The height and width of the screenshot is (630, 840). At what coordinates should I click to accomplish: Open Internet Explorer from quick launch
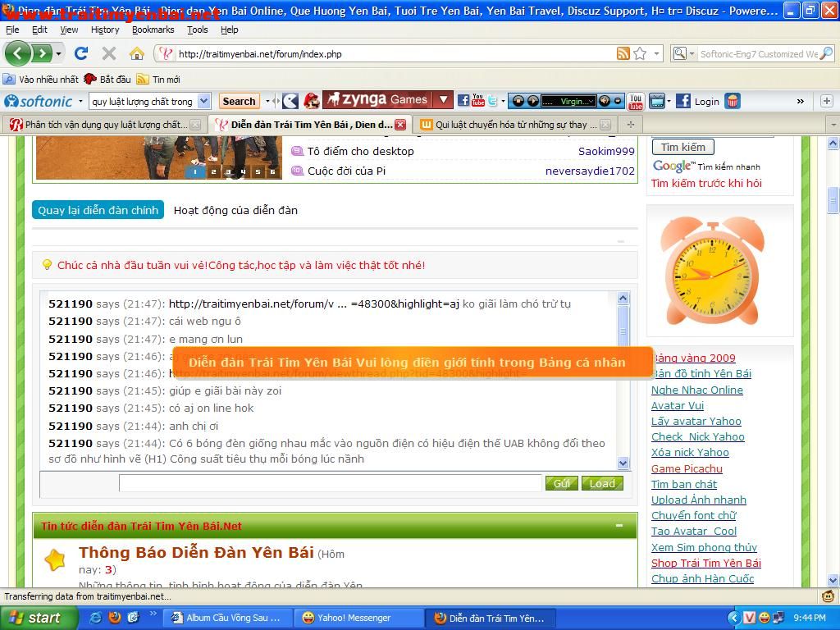(97, 618)
